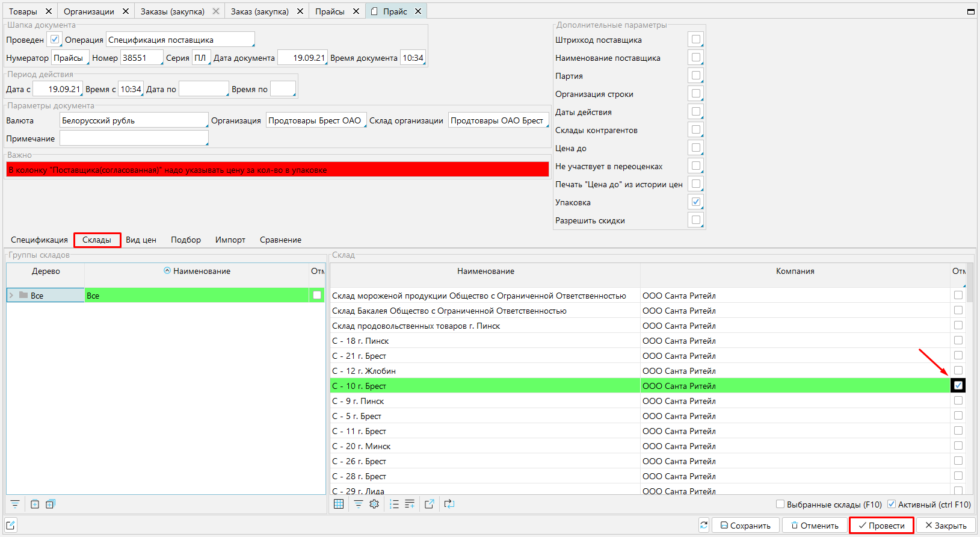
Task: Click the export arrow icon below the warehouse table
Action: (x=429, y=504)
